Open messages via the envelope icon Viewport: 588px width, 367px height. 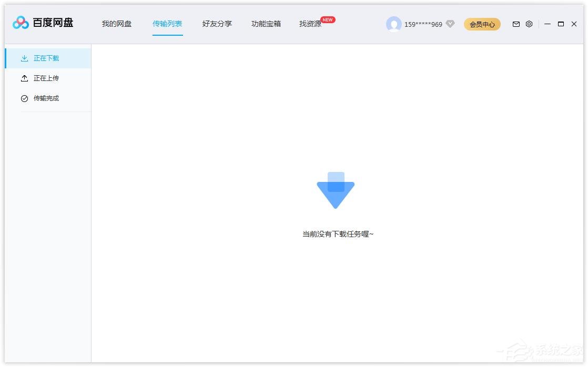[x=516, y=24]
